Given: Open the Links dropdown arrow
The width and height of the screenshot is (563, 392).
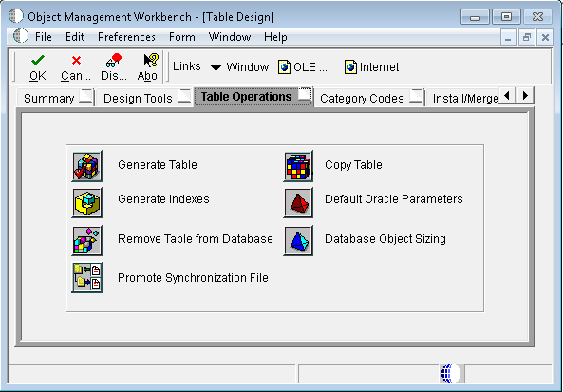Looking at the screenshot, I should (216, 67).
